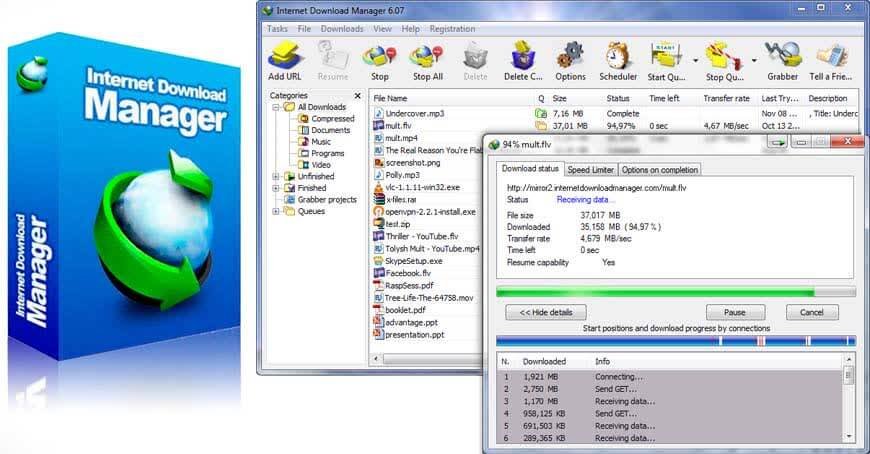Click the Start Queue icon

coord(666,57)
